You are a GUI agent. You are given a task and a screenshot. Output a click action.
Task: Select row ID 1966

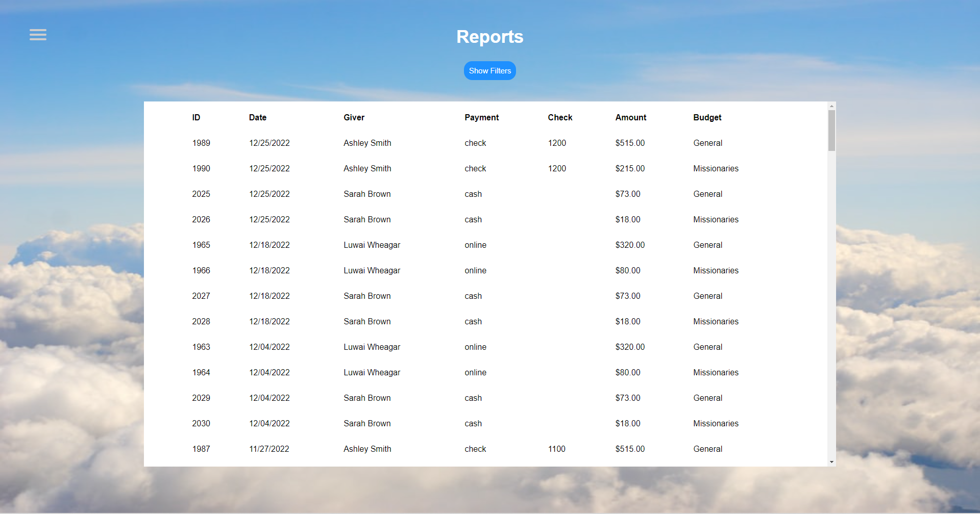pos(485,270)
